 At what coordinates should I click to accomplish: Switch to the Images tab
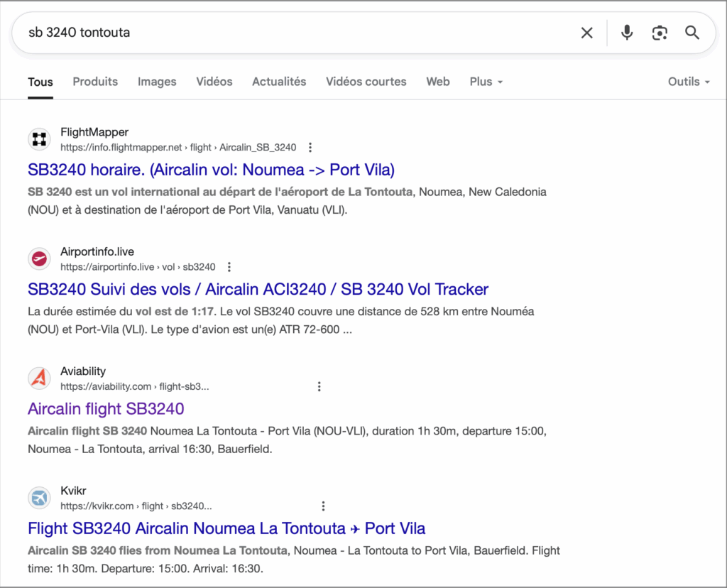click(157, 82)
